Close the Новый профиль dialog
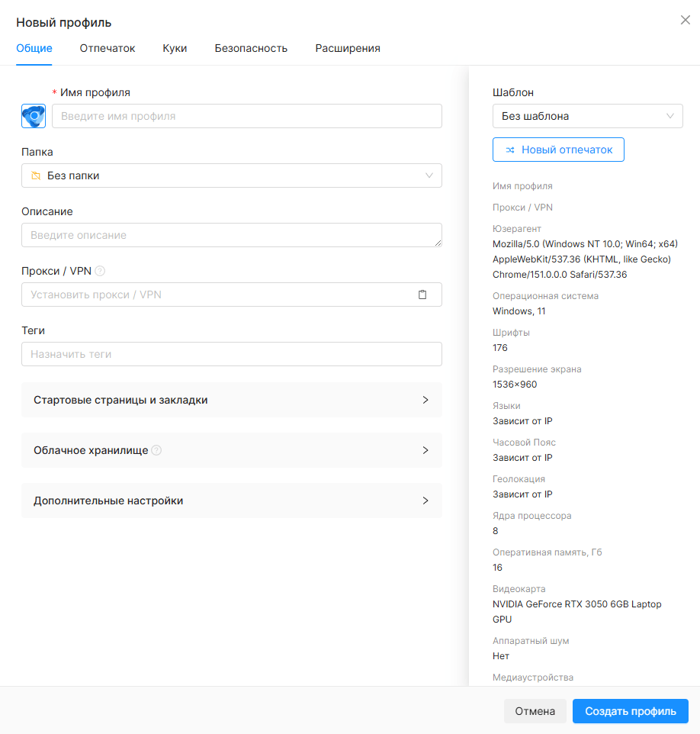The height and width of the screenshot is (734, 700). [x=685, y=20]
